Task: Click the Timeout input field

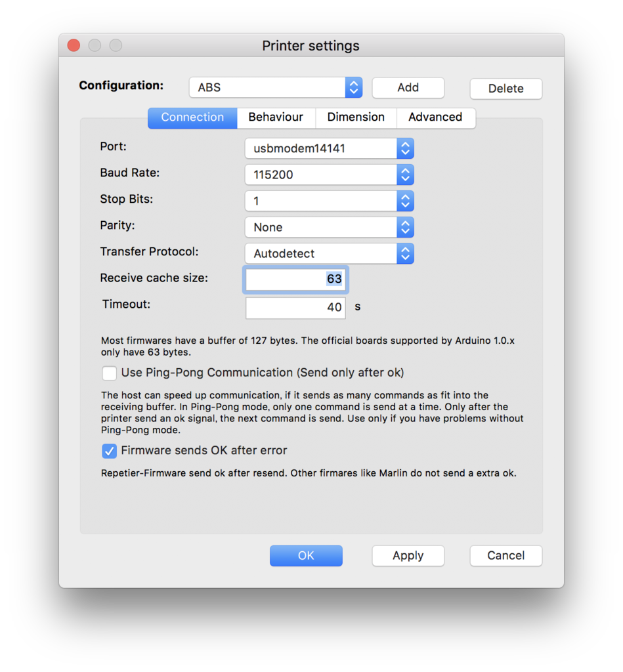Action: point(296,308)
